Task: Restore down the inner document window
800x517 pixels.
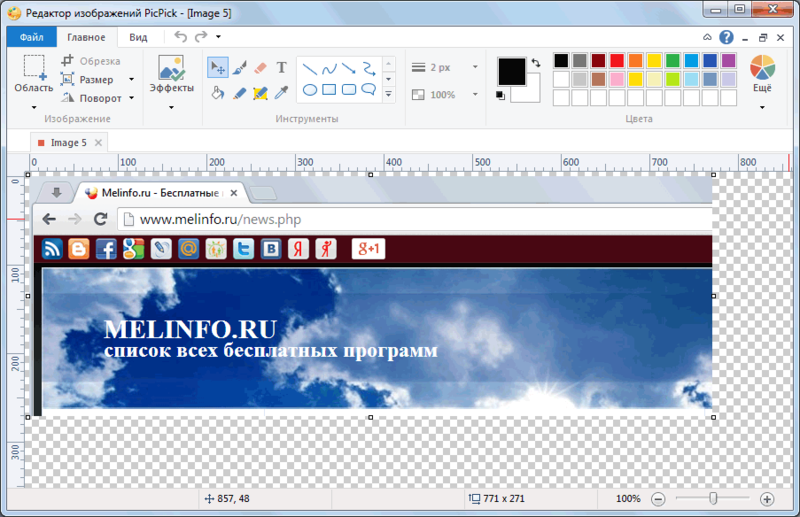Action: pyautogui.click(x=763, y=37)
